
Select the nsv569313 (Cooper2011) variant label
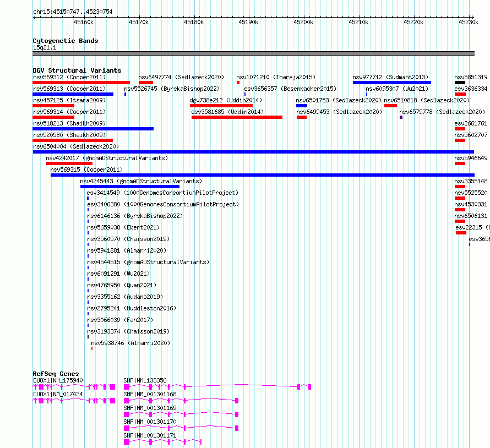pos(69,89)
